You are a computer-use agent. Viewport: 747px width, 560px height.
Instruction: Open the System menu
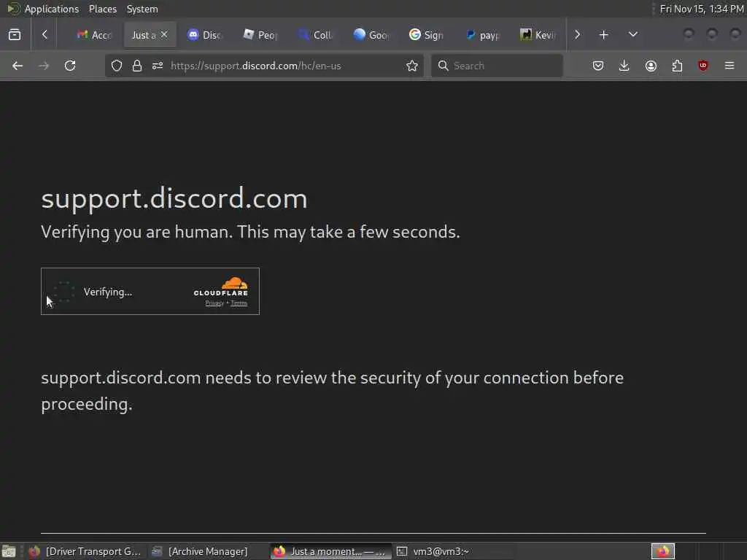coord(142,9)
